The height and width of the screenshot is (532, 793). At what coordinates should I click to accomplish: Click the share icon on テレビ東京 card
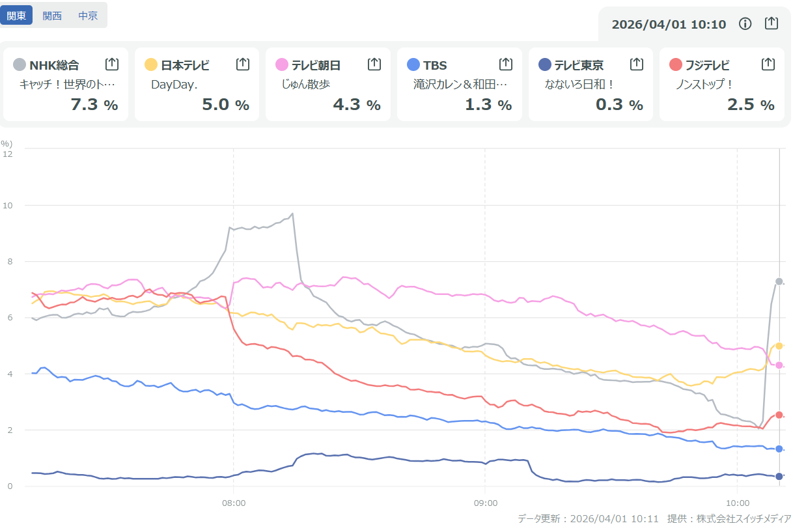coord(637,64)
